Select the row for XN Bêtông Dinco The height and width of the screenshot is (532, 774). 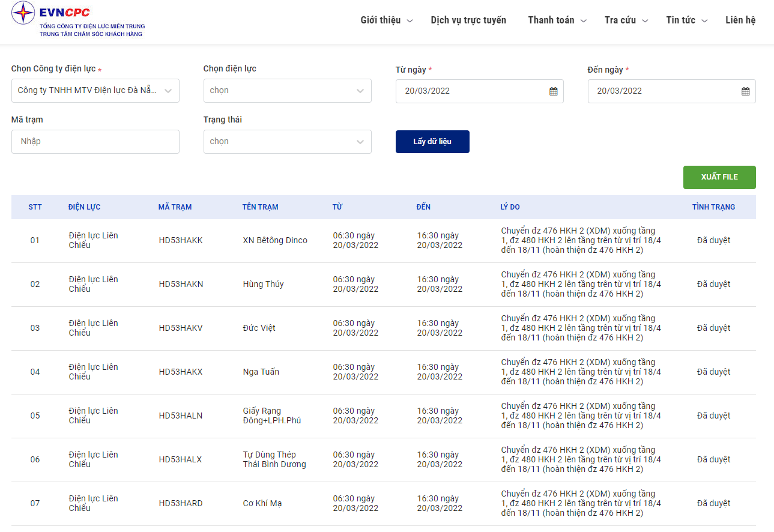384,241
